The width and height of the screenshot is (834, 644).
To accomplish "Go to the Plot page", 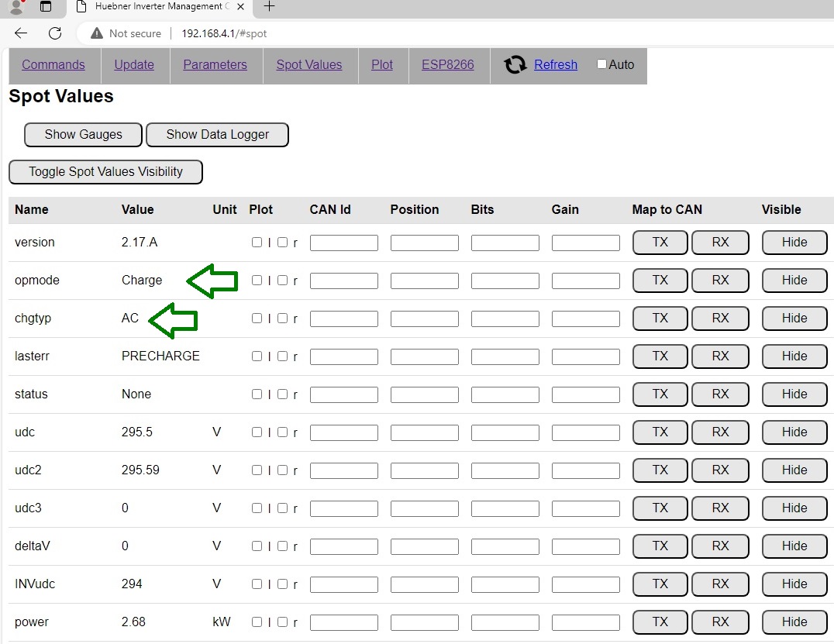I will [382, 65].
